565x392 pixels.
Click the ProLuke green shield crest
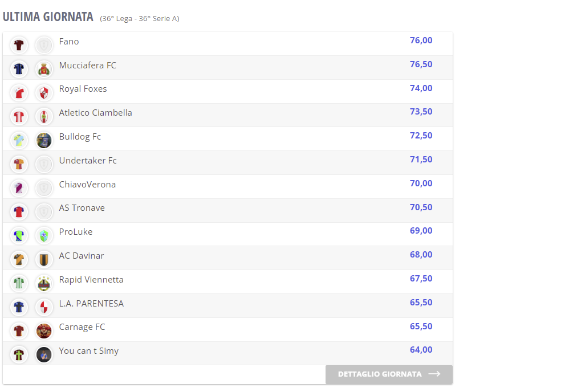(44, 236)
